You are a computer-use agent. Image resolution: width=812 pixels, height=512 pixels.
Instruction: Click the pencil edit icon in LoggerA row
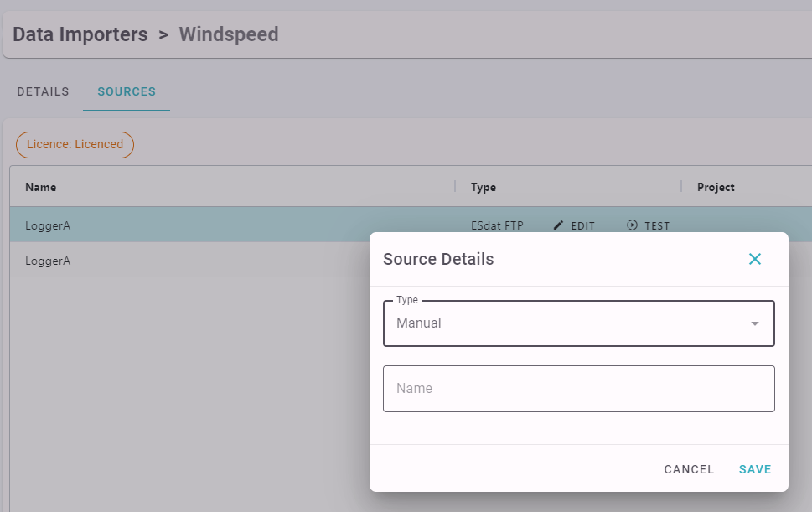(558, 225)
